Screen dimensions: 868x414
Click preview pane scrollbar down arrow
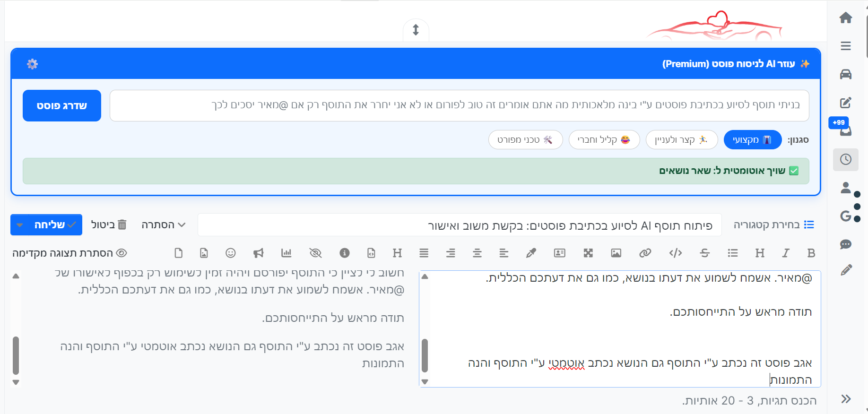[16, 382]
